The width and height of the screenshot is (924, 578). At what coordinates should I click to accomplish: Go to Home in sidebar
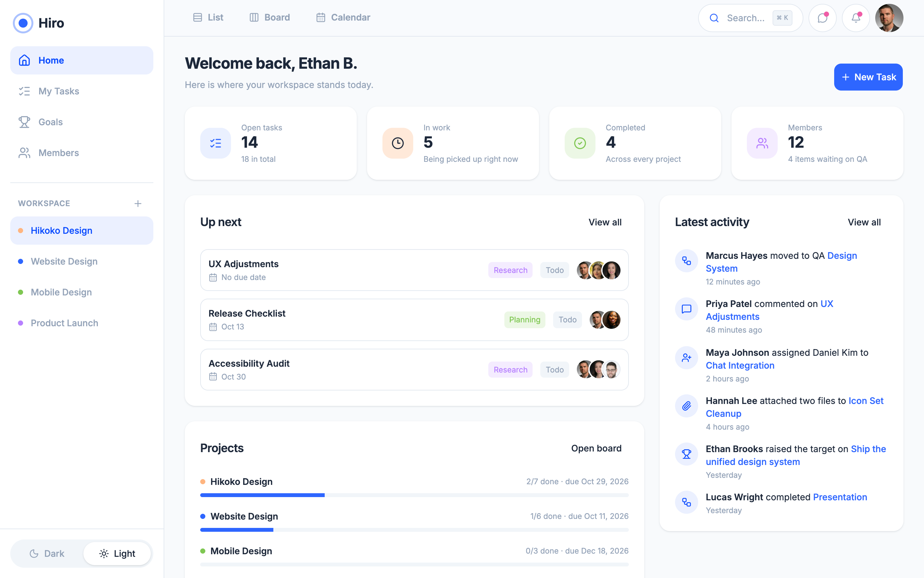[82, 60]
